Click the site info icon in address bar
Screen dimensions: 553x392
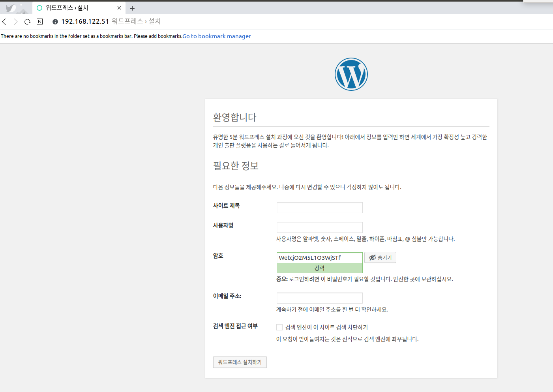(55, 22)
